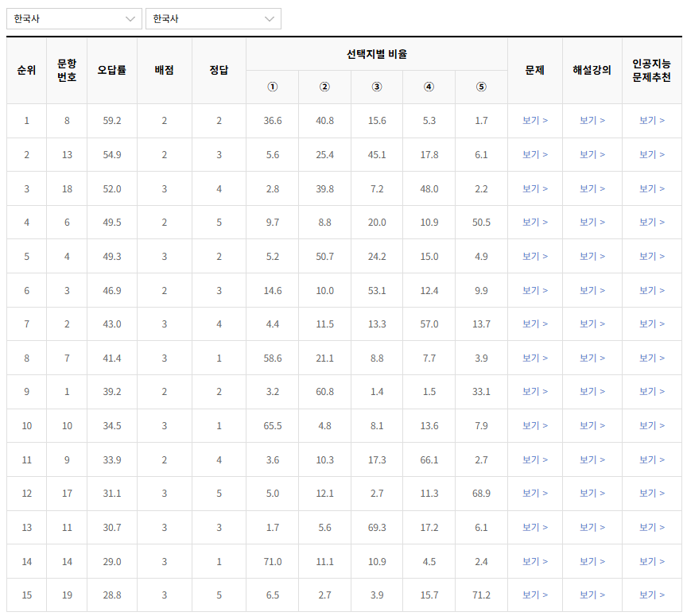
Task: Open the left 한국사 subject dropdown
Action: pos(74,18)
